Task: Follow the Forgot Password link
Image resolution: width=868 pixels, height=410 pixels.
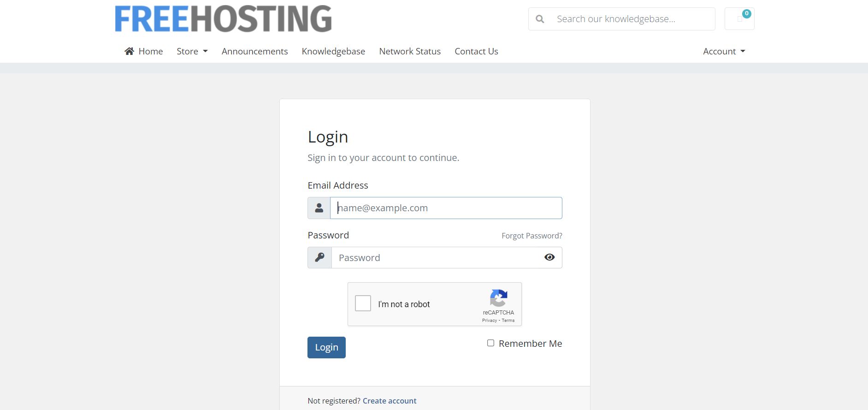Action: (x=532, y=236)
